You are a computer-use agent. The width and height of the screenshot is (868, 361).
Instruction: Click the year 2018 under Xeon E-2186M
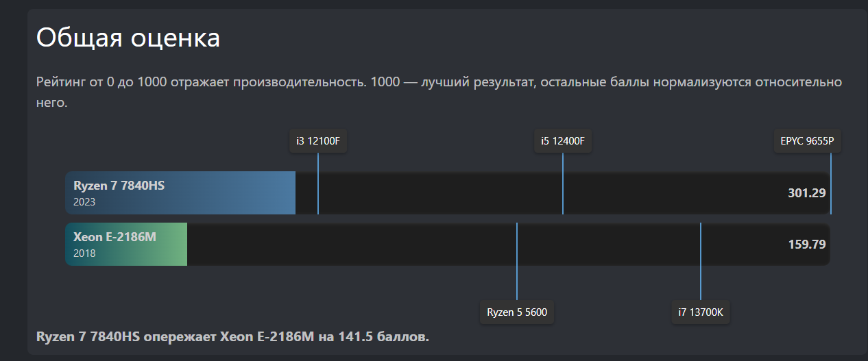click(x=84, y=253)
